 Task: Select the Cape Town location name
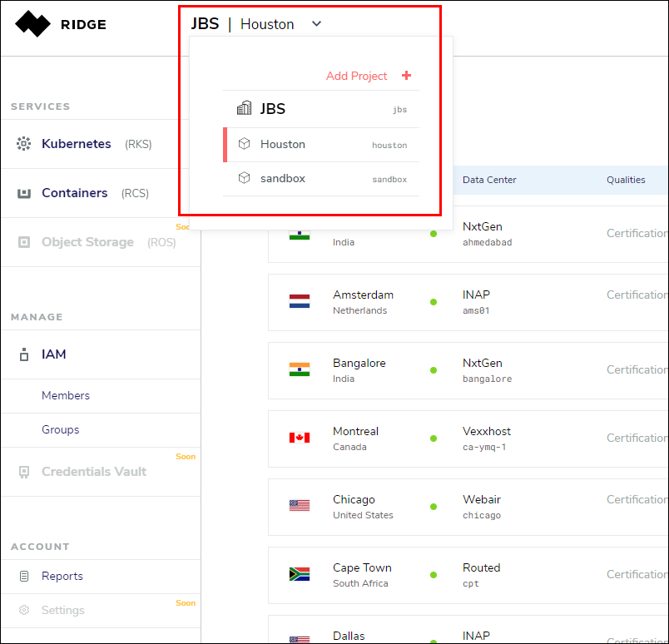(x=362, y=568)
